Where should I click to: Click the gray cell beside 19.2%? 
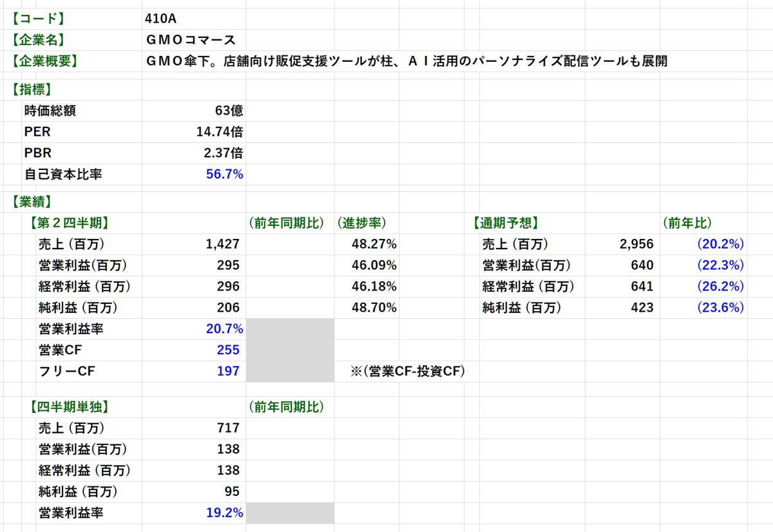coord(290,513)
